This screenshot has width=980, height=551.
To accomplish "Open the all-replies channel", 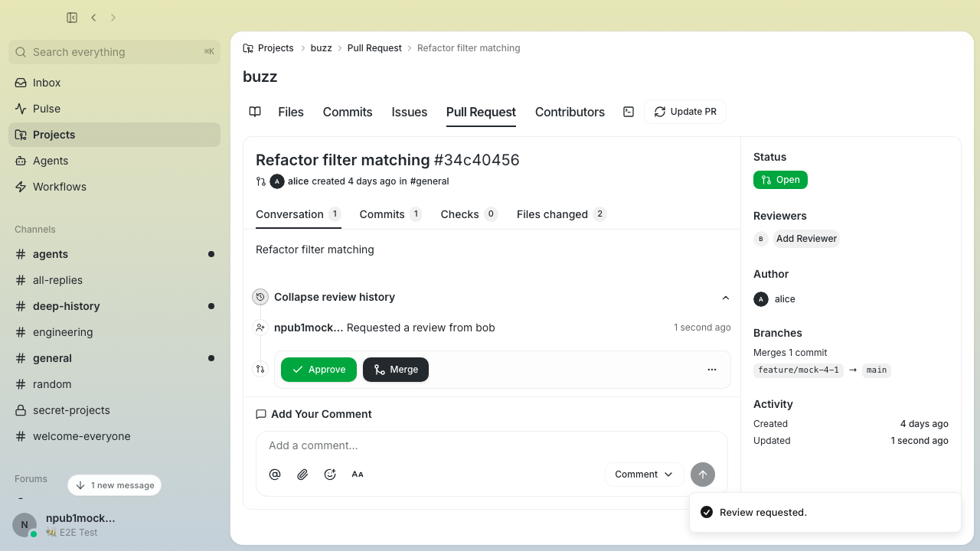I will click(115, 280).
